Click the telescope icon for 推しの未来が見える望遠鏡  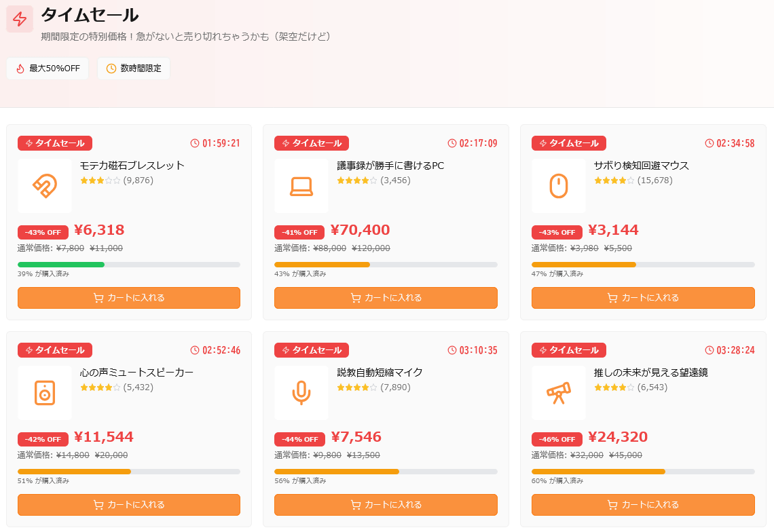[558, 392]
